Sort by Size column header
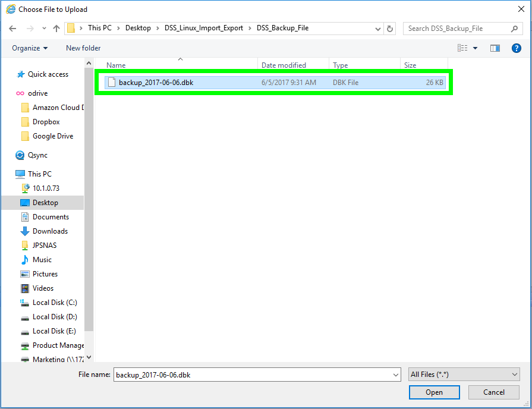This screenshot has width=532, height=409. 410,65
